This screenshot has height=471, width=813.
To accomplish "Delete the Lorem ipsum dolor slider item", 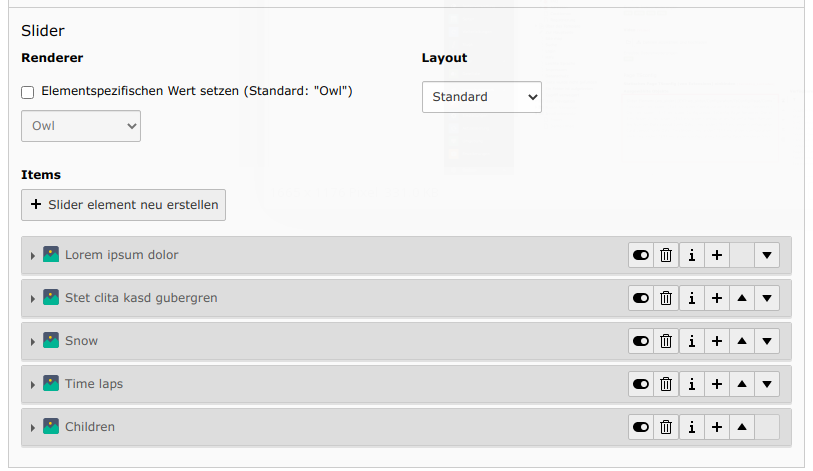I will coord(666,255).
